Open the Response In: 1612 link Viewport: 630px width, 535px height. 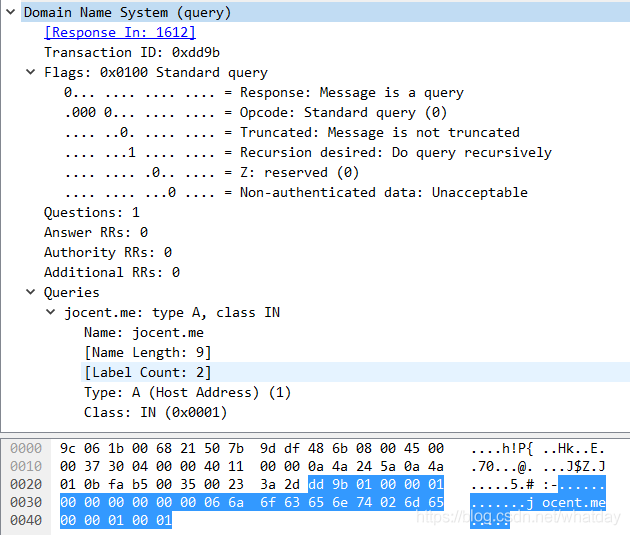(x=120, y=32)
